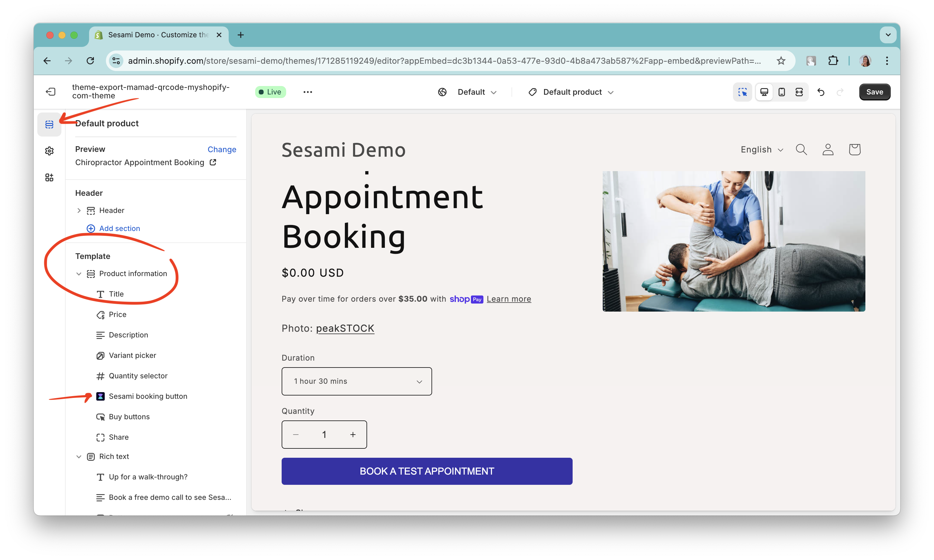Switch to mobile preview
Screen dimensions: 934x560
(x=781, y=92)
